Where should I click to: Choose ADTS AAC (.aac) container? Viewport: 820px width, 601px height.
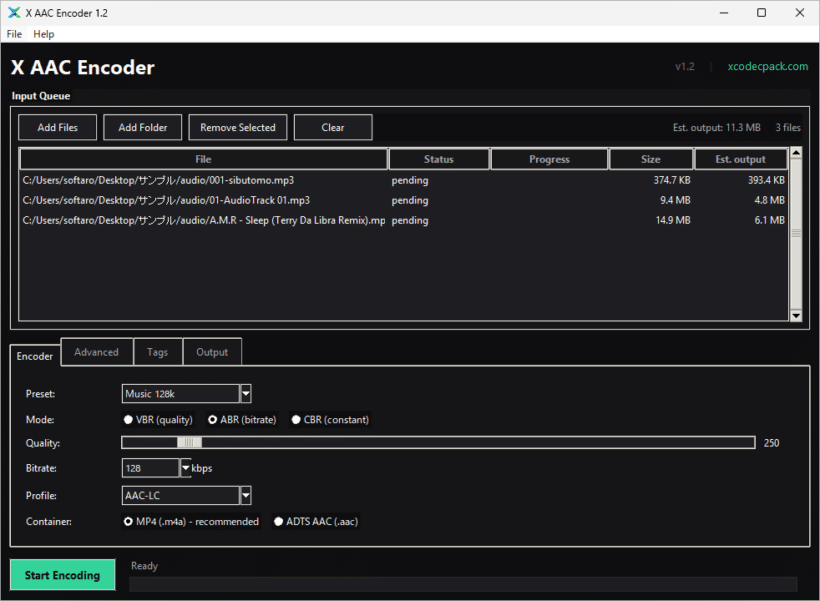coord(316,521)
